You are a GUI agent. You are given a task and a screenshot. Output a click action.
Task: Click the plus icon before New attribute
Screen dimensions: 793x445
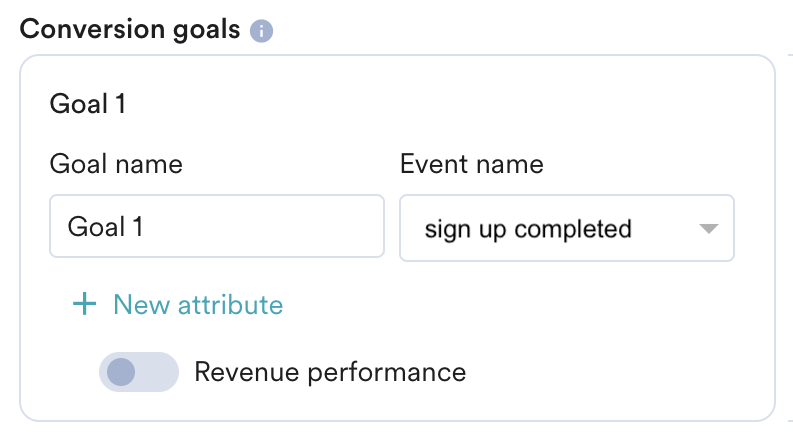(85, 305)
